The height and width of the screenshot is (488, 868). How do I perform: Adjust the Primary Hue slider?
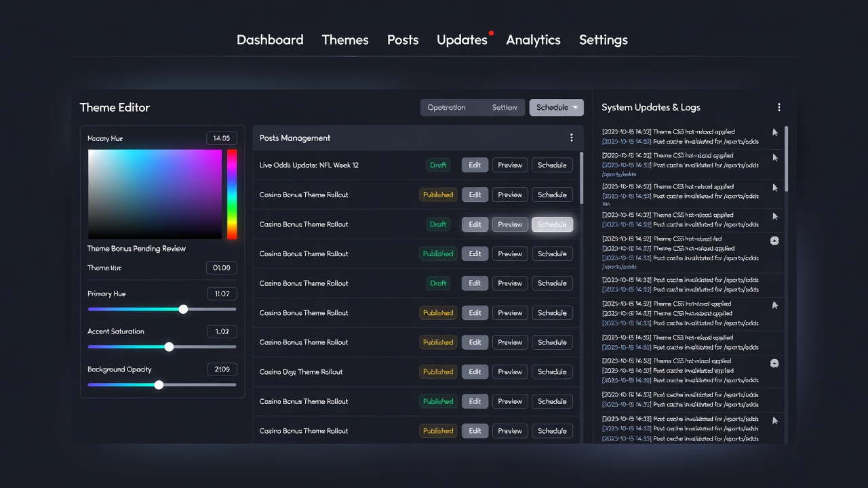click(162, 309)
